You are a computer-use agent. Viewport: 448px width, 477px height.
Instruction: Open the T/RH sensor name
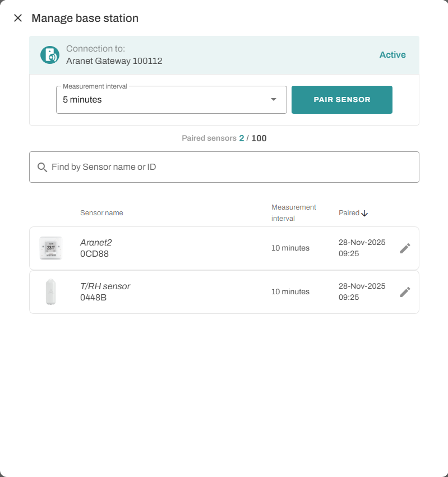pyautogui.click(x=105, y=286)
